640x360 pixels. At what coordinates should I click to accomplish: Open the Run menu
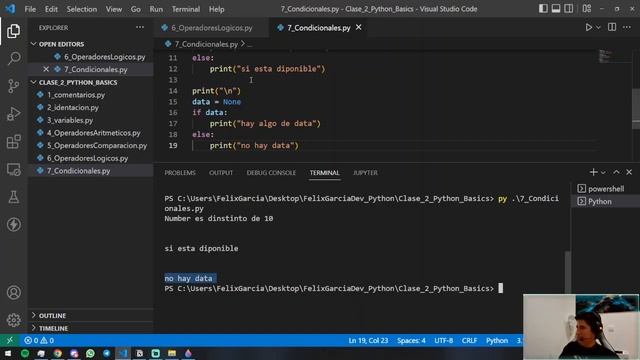(x=156, y=9)
